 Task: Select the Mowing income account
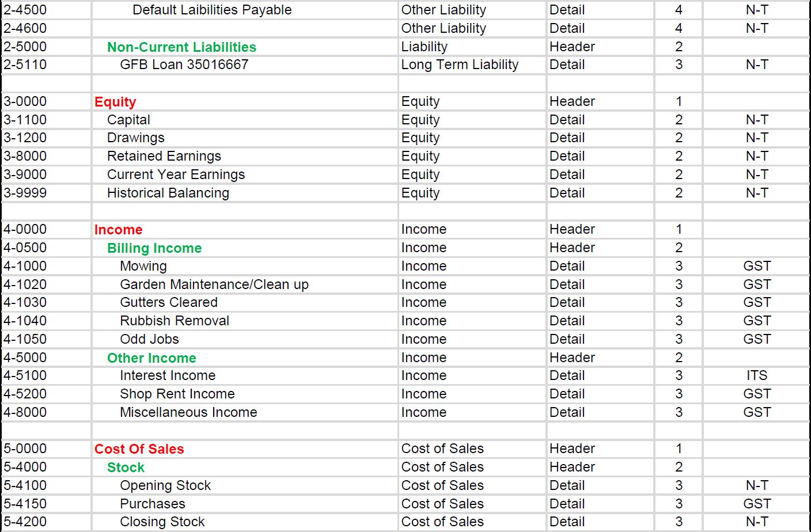(x=143, y=266)
